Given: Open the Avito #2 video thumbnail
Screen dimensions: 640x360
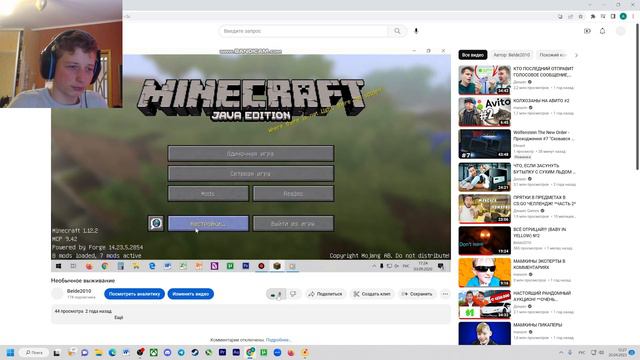Looking at the screenshot, I should [x=484, y=112].
